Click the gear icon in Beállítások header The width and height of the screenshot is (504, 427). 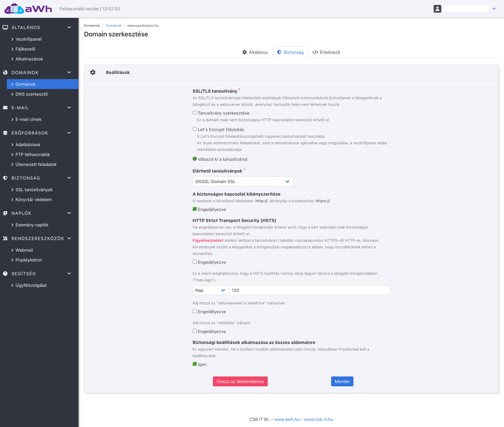93,72
